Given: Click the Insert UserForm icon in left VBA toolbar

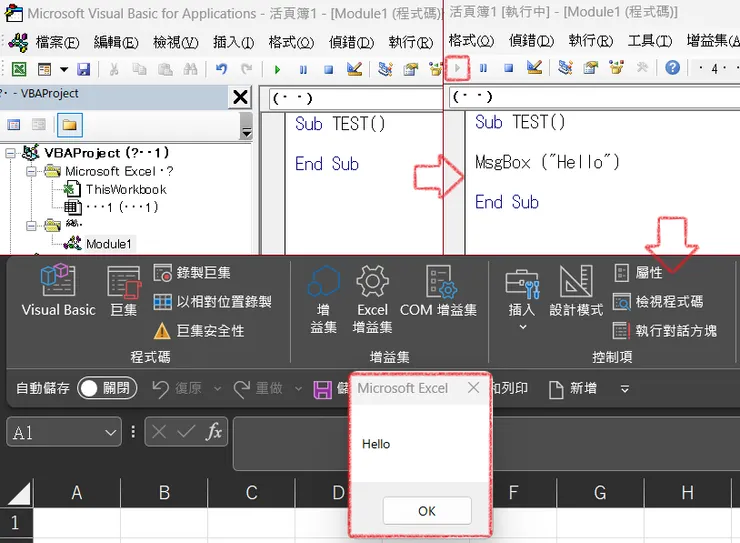Looking at the screenshot, I should click(x=44, y=69).
